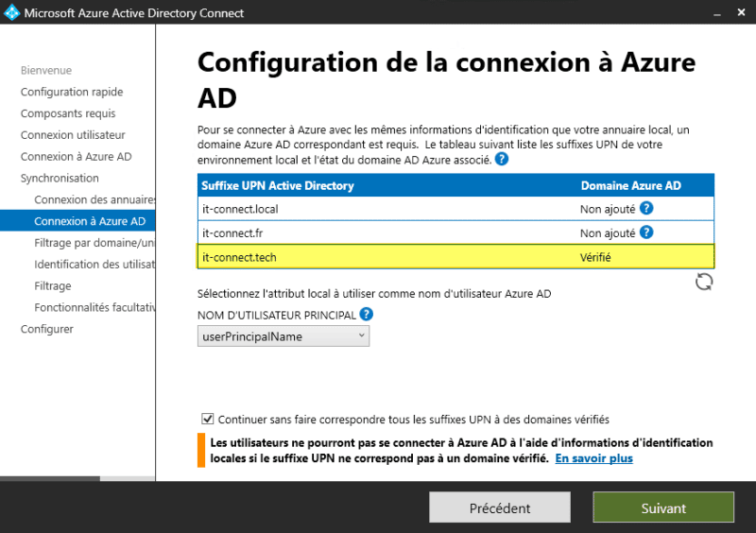Select Synchronisation section
Screen dimensions: 756x533
60,179
